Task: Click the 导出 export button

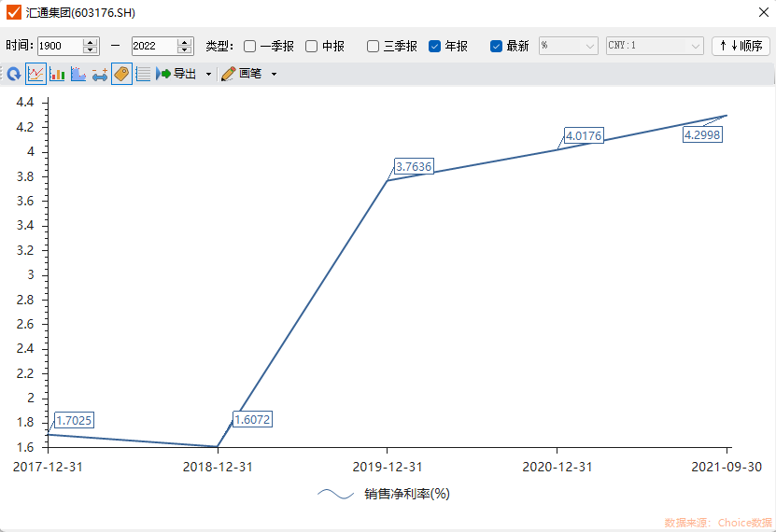Action: click(177, 74)
